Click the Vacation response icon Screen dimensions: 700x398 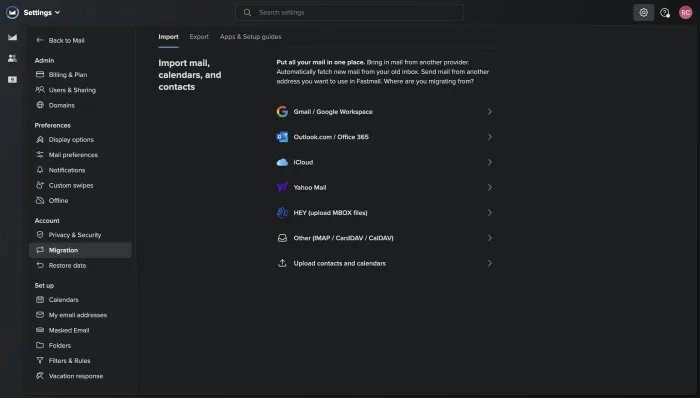click(x=40, y=376)
